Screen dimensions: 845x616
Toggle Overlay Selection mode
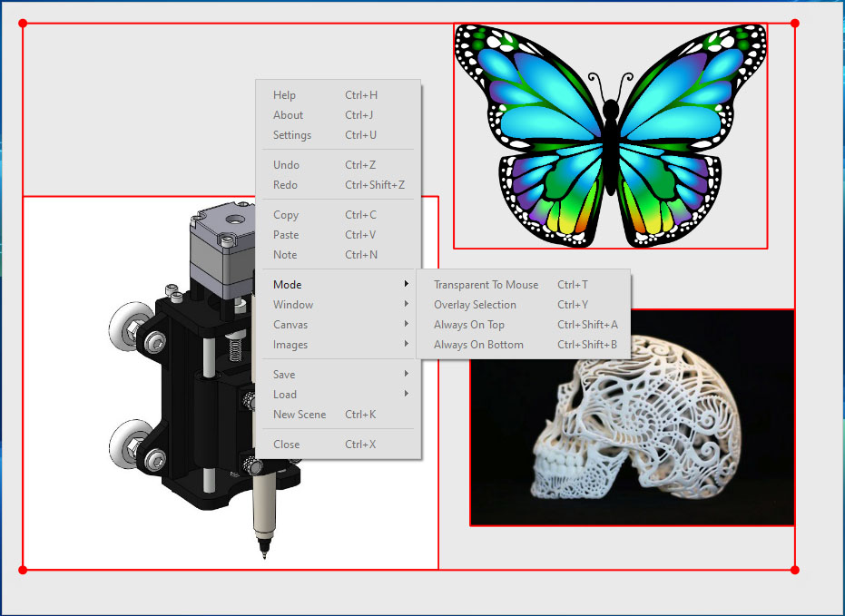524,304
